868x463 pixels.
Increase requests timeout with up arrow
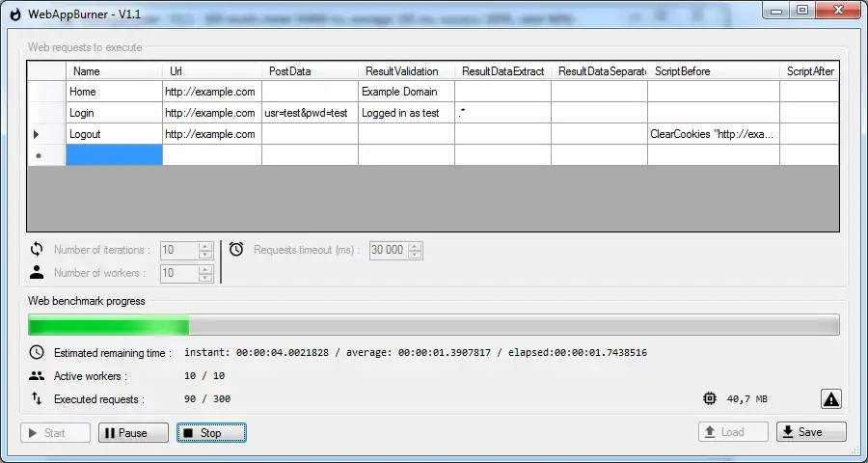coord(415,247)
